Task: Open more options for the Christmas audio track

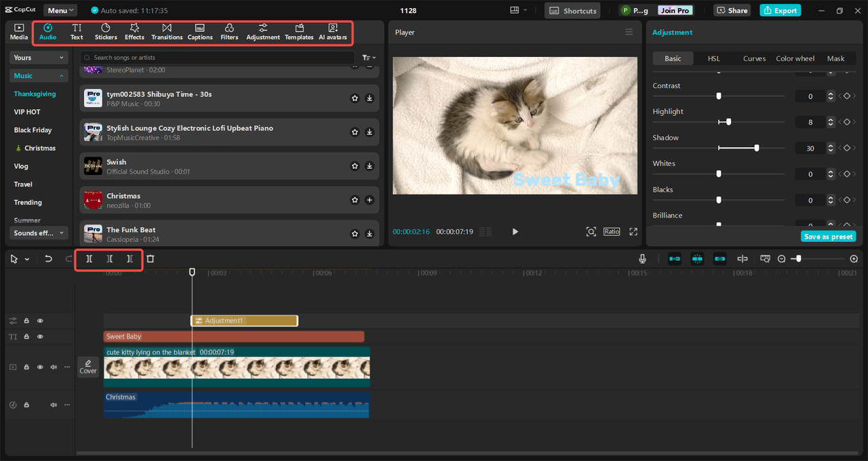Action: click(67, 405)
